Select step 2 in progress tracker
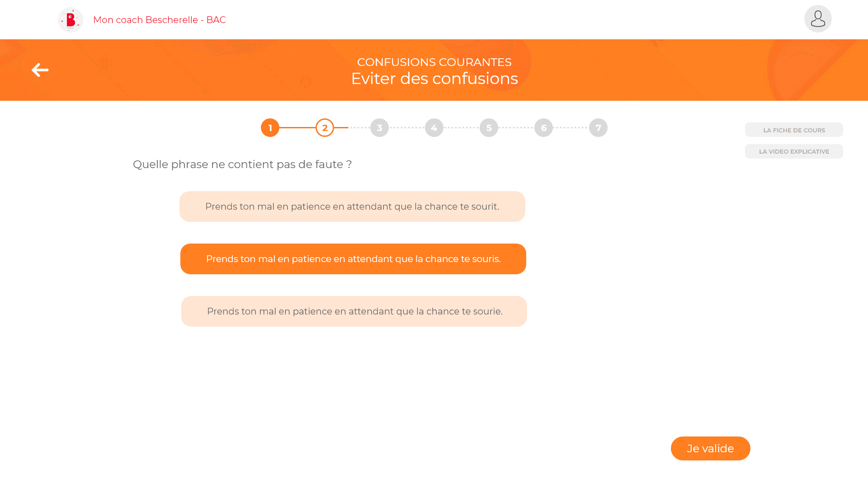This screenshot has height=488, width=868. pos(325,128)
